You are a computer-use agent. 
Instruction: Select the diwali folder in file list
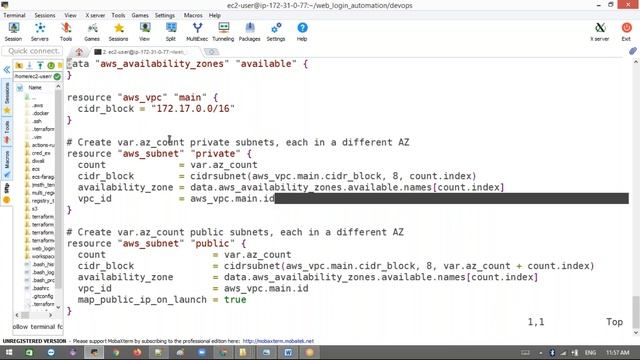click(x=38, y=161)
